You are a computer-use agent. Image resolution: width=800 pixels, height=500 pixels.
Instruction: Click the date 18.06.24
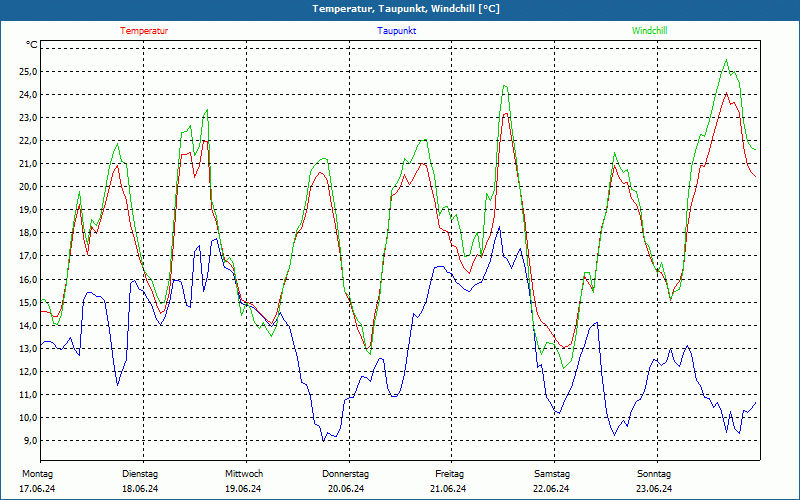(140, 489)
